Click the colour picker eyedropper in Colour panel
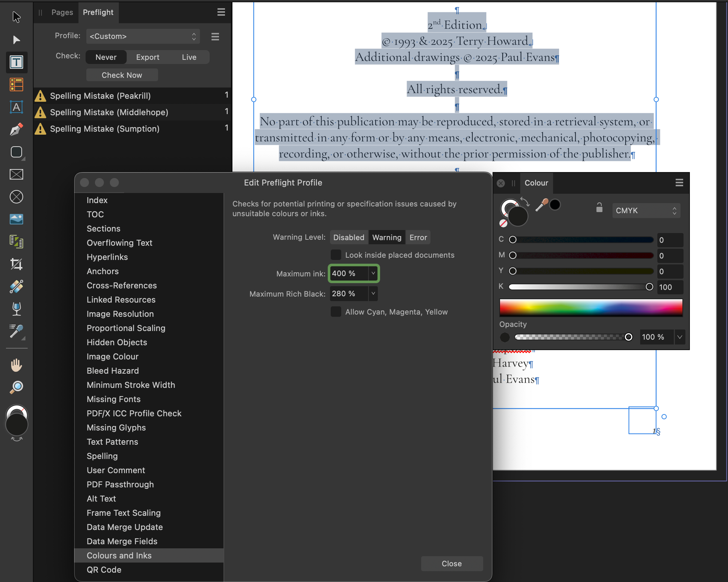728x582 pixels. coord(541,205)
